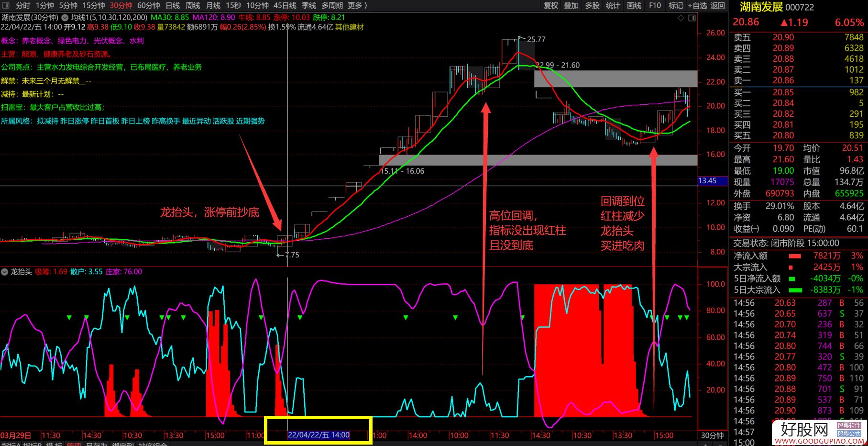Screen dimensions: 868x446
Task: Select the 10分钟 period tab
Action: (258, 5)
